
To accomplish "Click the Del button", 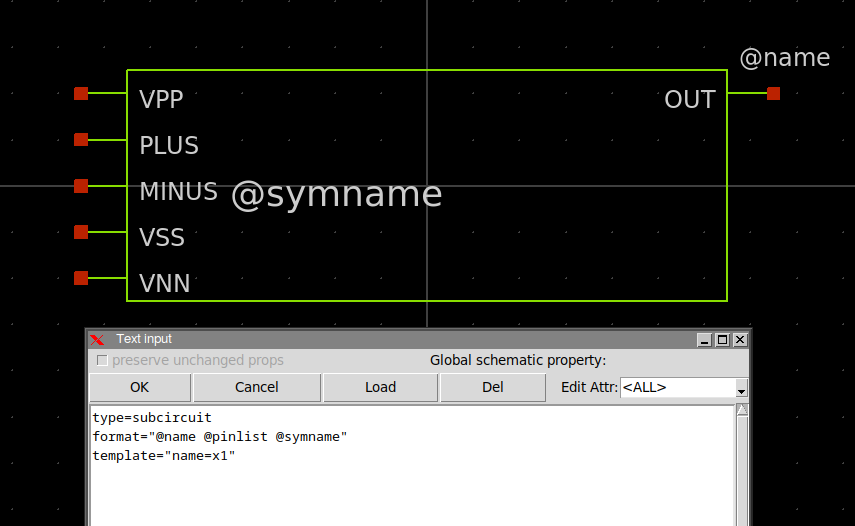I will click(x=493, y=387).
